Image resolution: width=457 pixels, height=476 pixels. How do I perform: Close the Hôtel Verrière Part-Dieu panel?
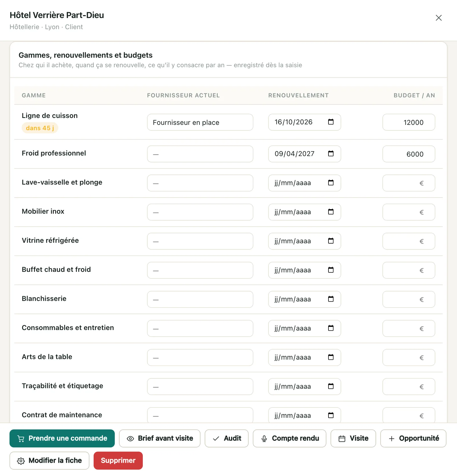tap(439, 18)
